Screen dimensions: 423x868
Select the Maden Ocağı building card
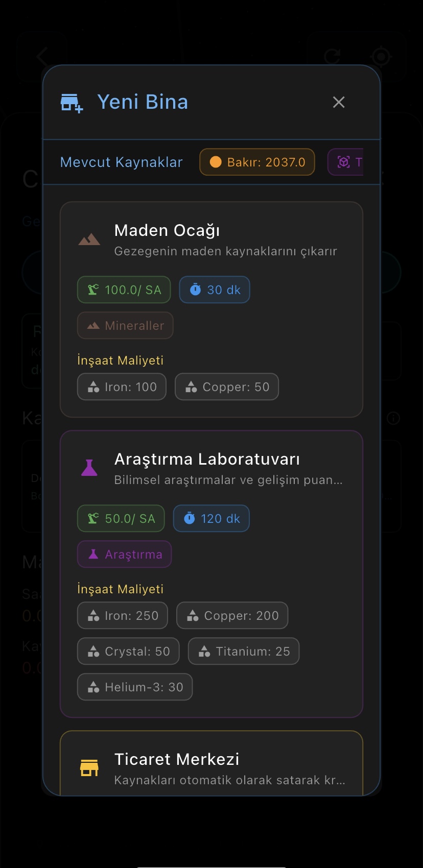coord(212,309)
